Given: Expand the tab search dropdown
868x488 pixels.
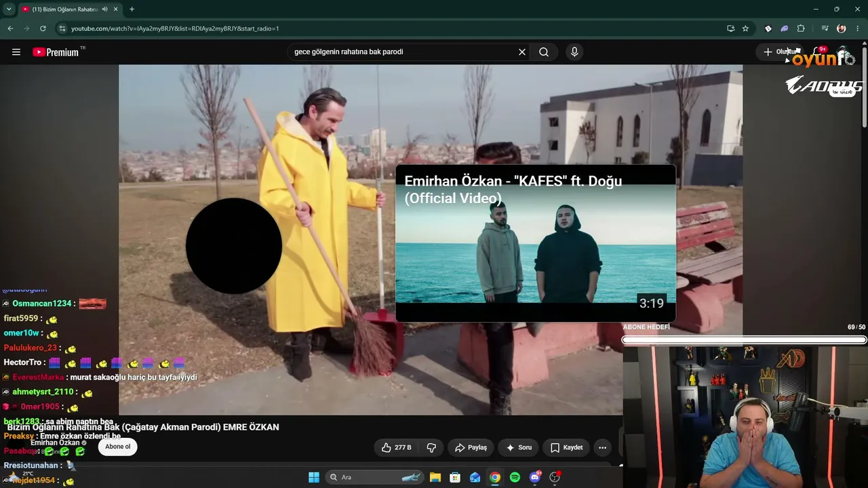Looking at the screenshot, I should (x=9, y=9).
